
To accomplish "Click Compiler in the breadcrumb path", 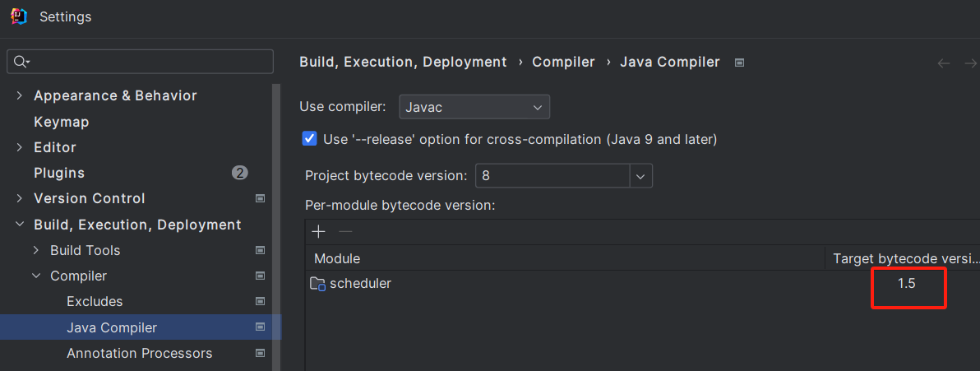I will pos(563,62).
